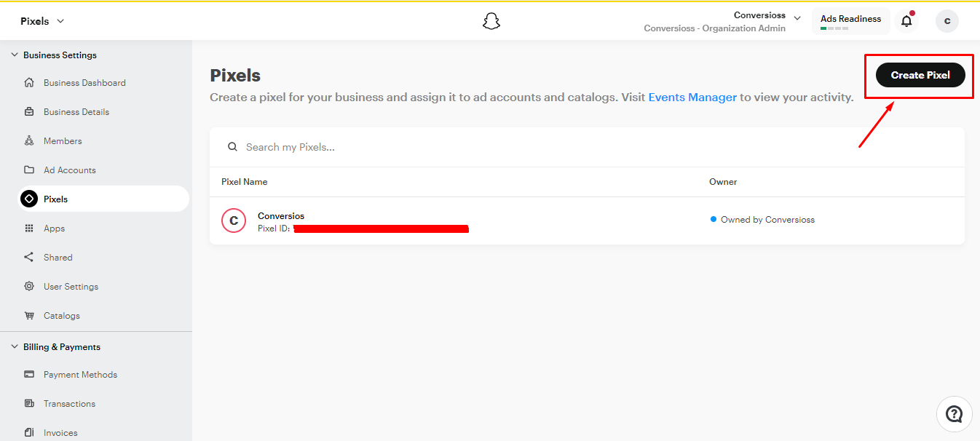Open the Pixels section dropdown
This screenshot has height=441, width=980.
click(x=42, y=21)
